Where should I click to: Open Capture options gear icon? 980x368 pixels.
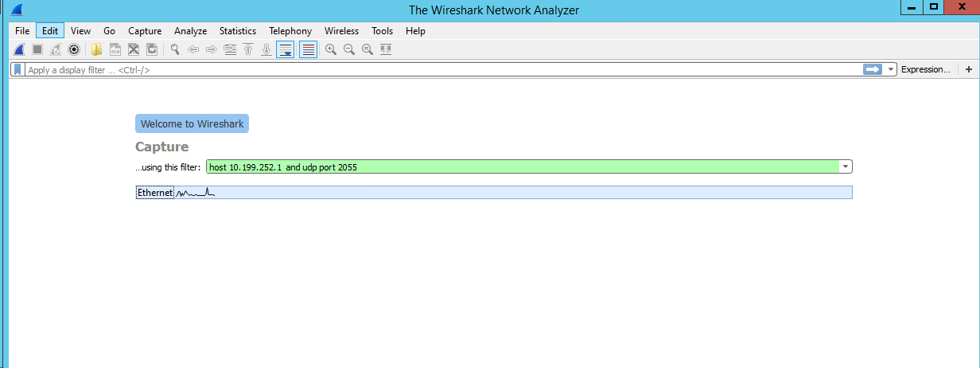(74, 49)
